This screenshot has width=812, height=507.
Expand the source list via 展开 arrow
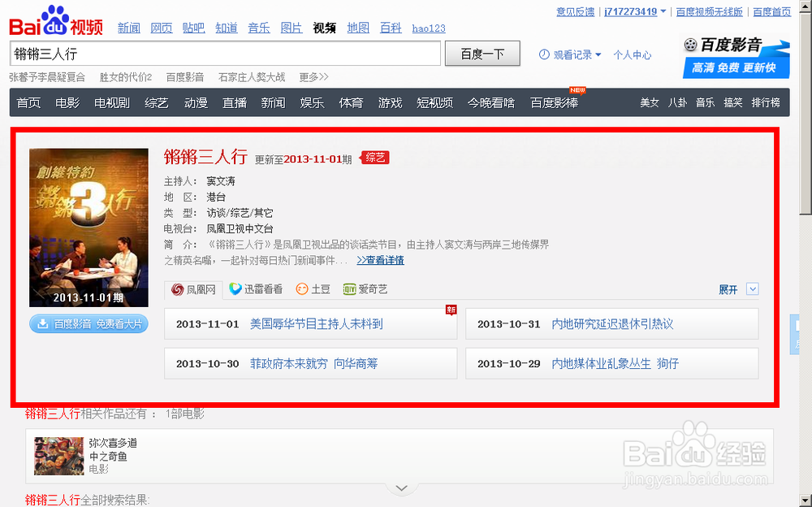click(750, 288)
